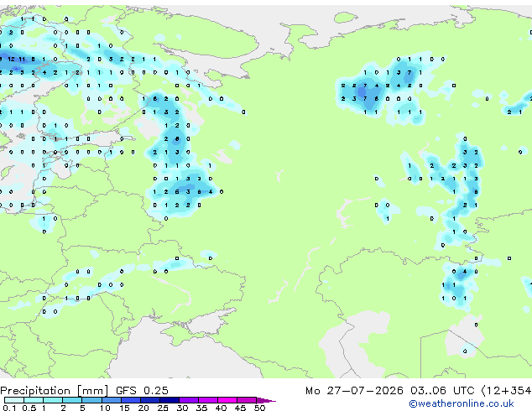Click the '50' legend scale label
Image resolution: width=532 pixels, height=411 pixels.
[259, 408]
